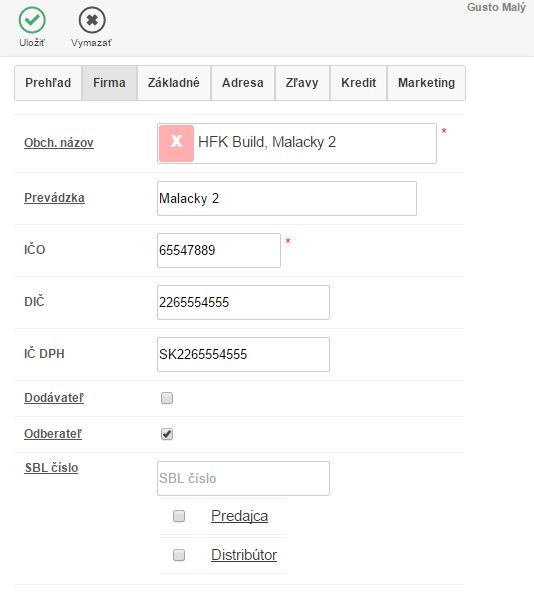The height and width of the screenshot is (592, 534).
Task: Open the Základné tab
Action: click(174, 83)
